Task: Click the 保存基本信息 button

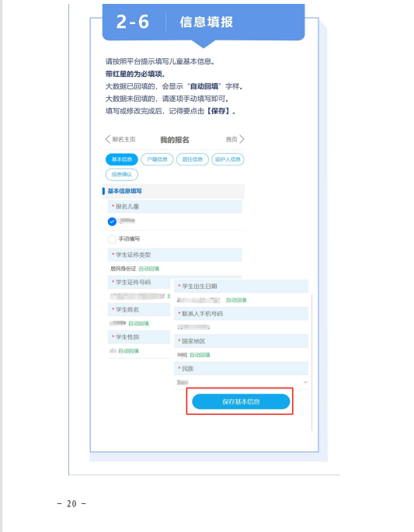Action: pyautogui.click(x=241, y=402)
